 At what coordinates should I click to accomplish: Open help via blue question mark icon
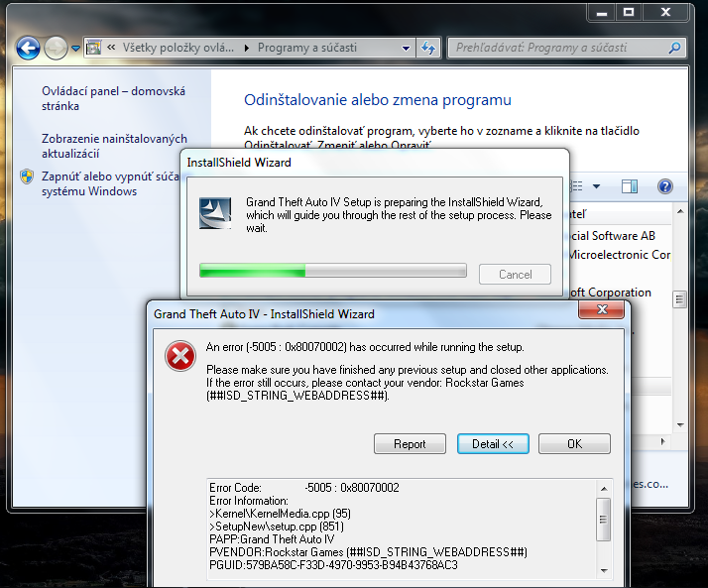665,186
